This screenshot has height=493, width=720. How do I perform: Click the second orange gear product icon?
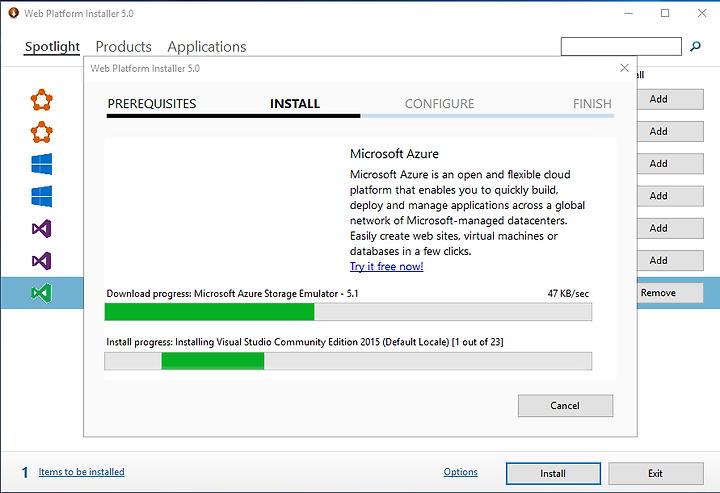point(42,132)
